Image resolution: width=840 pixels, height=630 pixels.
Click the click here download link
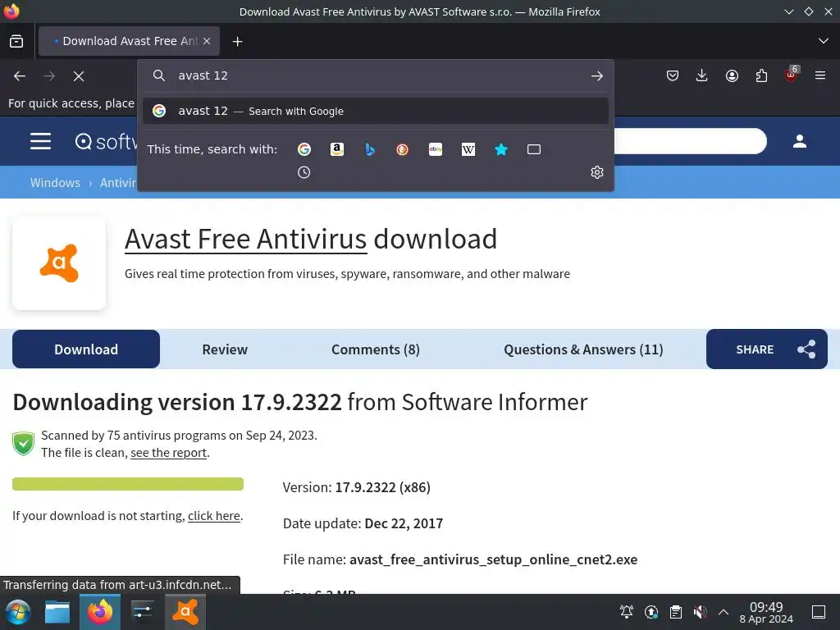(214, 516)
